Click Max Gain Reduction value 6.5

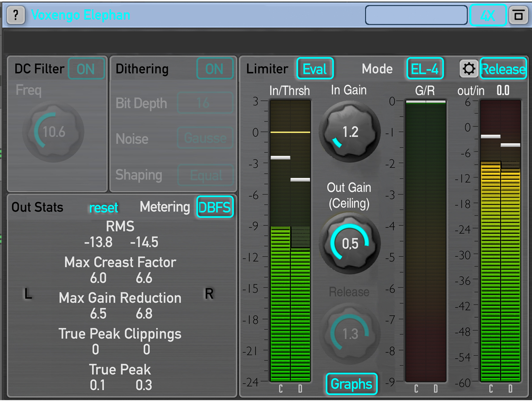(x=98, y=314)
